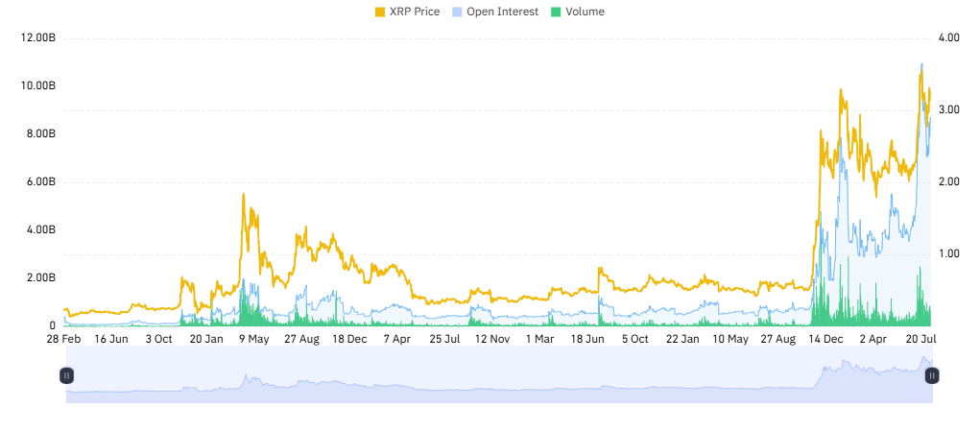Screen dimensions: 980x432
Task: Click the 18 Dec date axis label
Action: pos(348,339)
